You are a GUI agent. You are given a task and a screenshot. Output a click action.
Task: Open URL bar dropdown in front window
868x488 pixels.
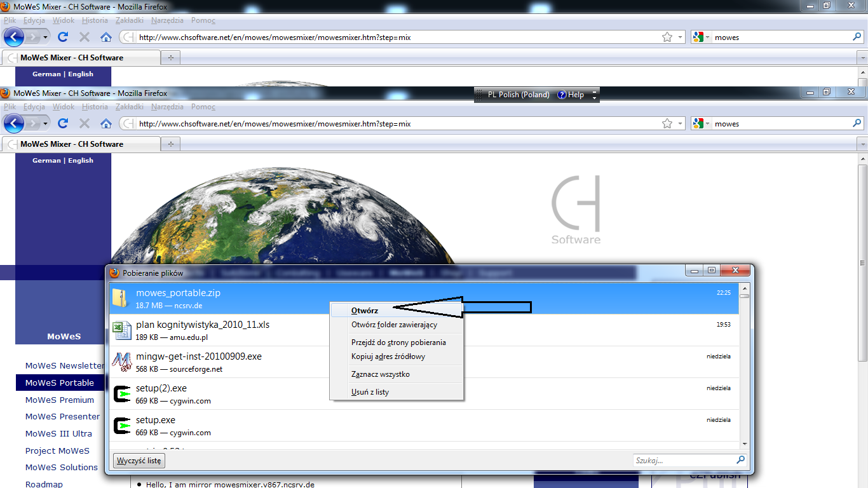point(680,124)
